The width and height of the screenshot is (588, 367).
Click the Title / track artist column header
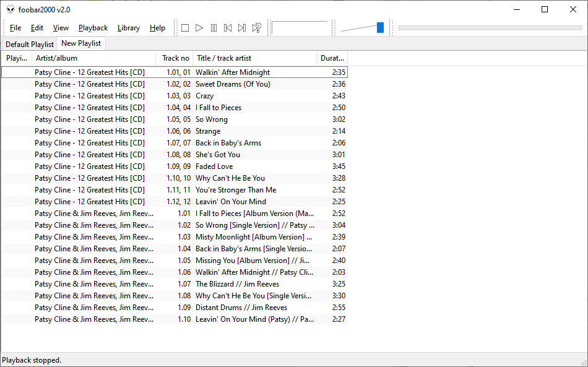click(254, 58)
